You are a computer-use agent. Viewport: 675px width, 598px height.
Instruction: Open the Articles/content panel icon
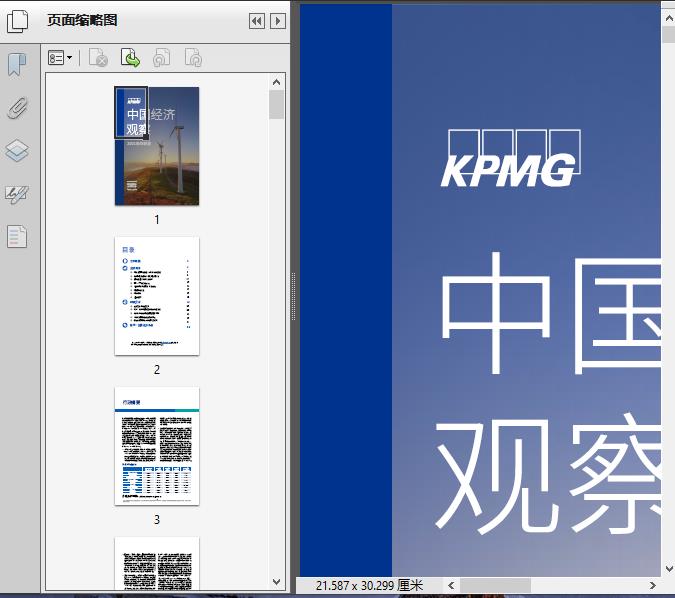17,236
